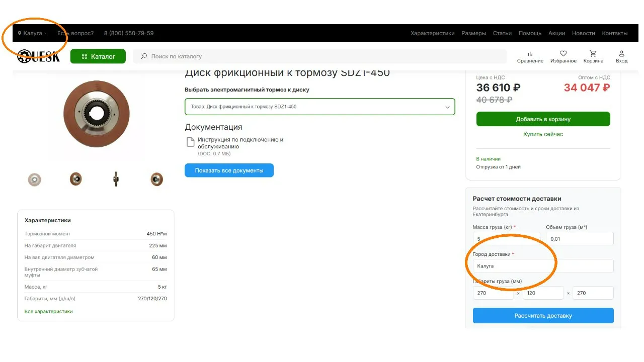Click the UESK site logo
Screen dimensions: 644x362
coord(38,56)
